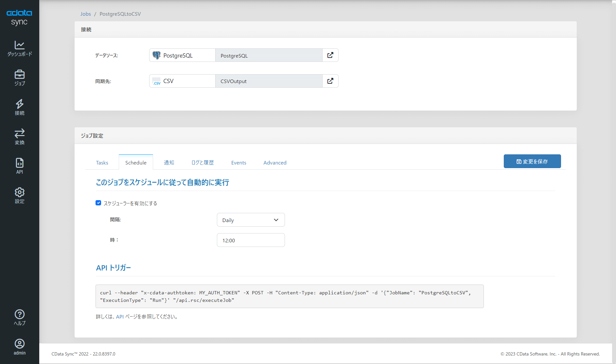Open PostgreSQL source connection external link icon
This screenshot has height=364, width=616.
(330, 55)
